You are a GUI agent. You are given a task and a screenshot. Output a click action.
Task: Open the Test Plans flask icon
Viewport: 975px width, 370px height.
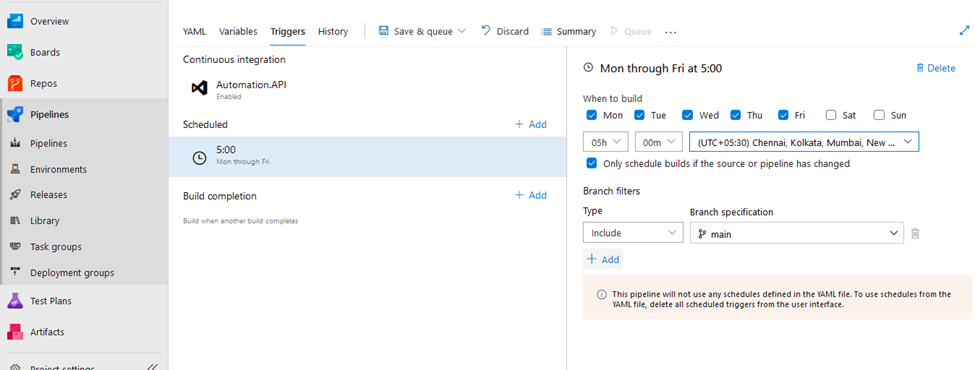coord(15,301)
